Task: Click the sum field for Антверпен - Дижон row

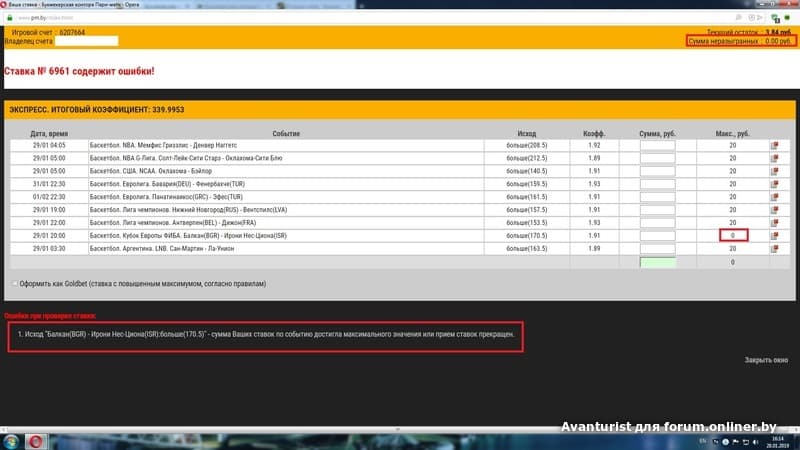Action: 657,223
